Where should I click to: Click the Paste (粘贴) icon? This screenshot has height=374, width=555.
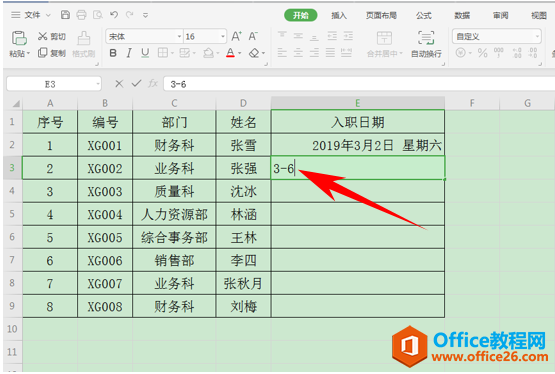(19, 38)
